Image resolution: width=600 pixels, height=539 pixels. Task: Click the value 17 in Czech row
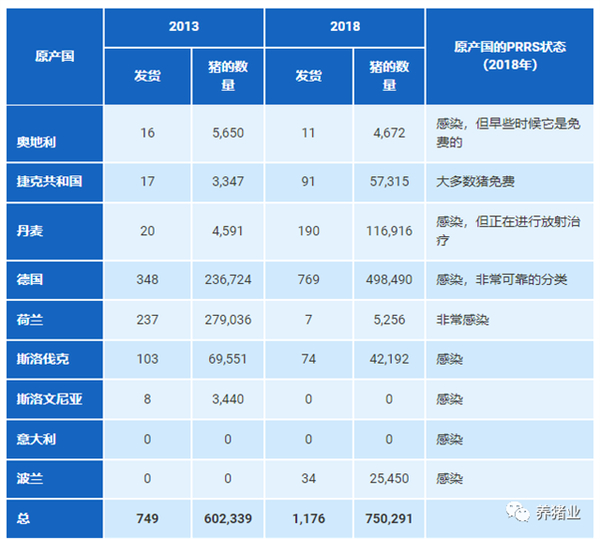[147, 181]
